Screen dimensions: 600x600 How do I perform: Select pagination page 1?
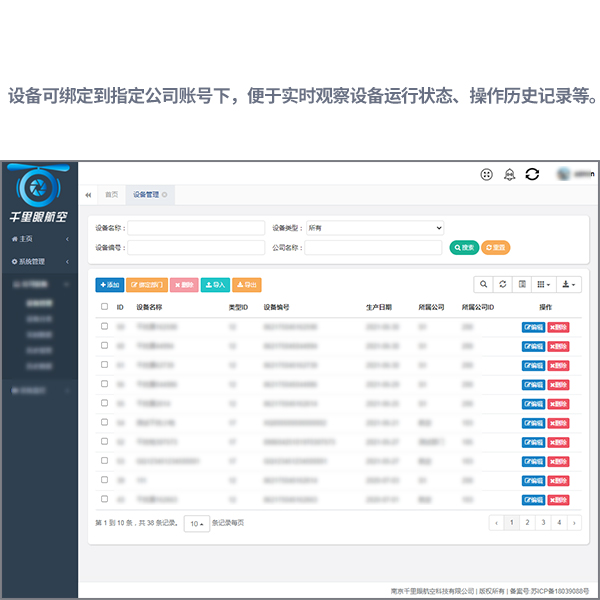[x=512, y=523]
